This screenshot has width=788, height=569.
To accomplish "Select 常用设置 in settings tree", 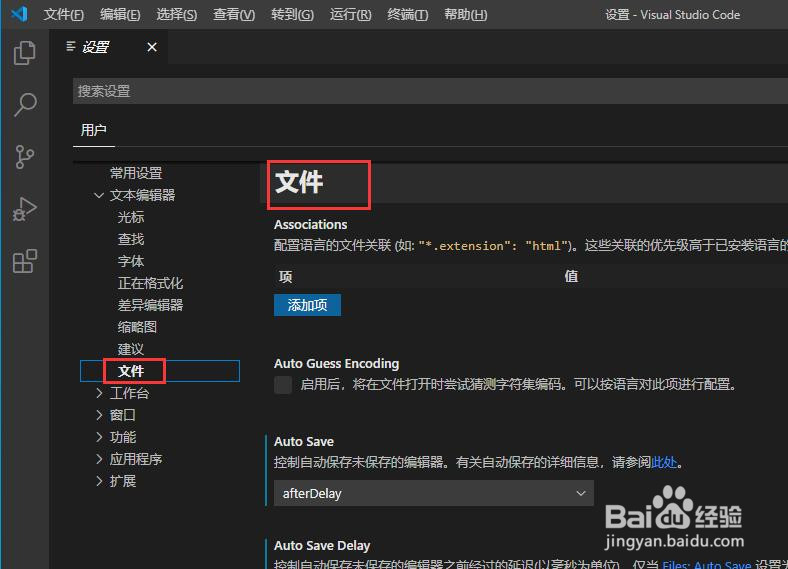I will (x=136, y=173).
